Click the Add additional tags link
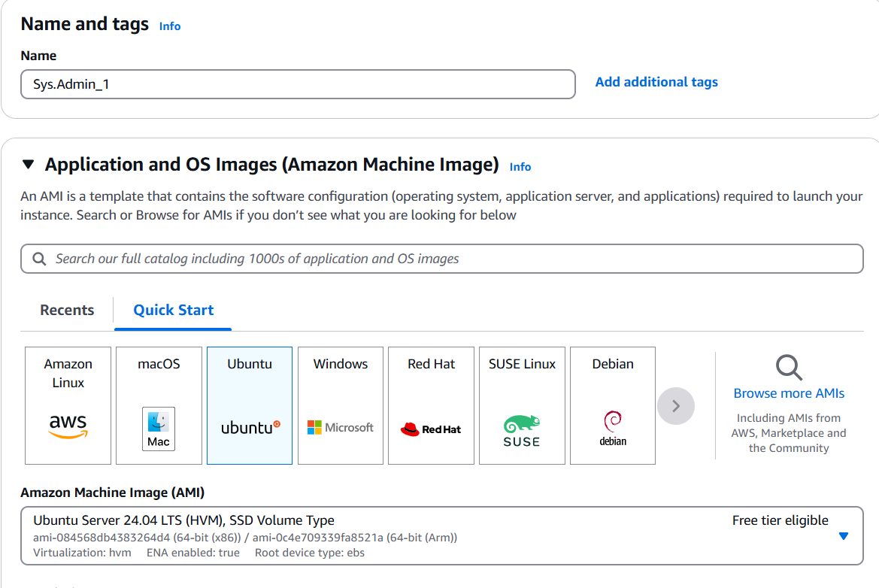Screen dimensions: 879x588 point(656,82)
